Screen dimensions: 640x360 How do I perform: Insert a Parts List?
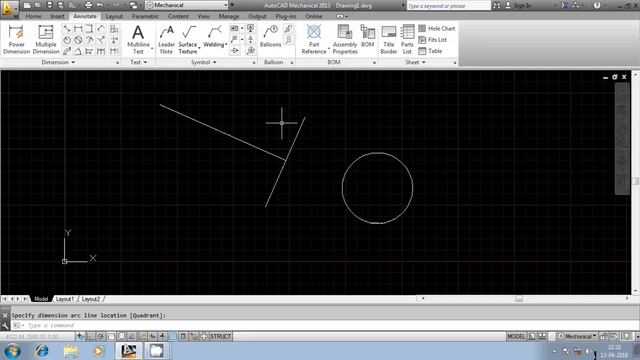point(407,39)
